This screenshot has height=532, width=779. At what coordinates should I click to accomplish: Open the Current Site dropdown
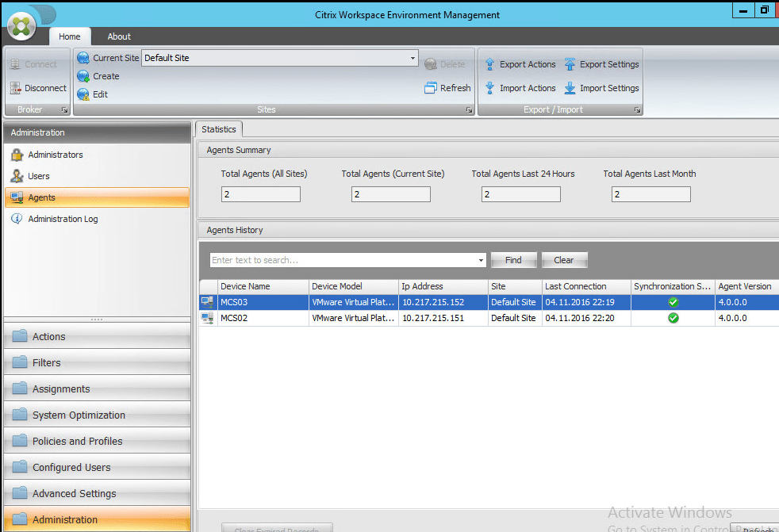413,58
